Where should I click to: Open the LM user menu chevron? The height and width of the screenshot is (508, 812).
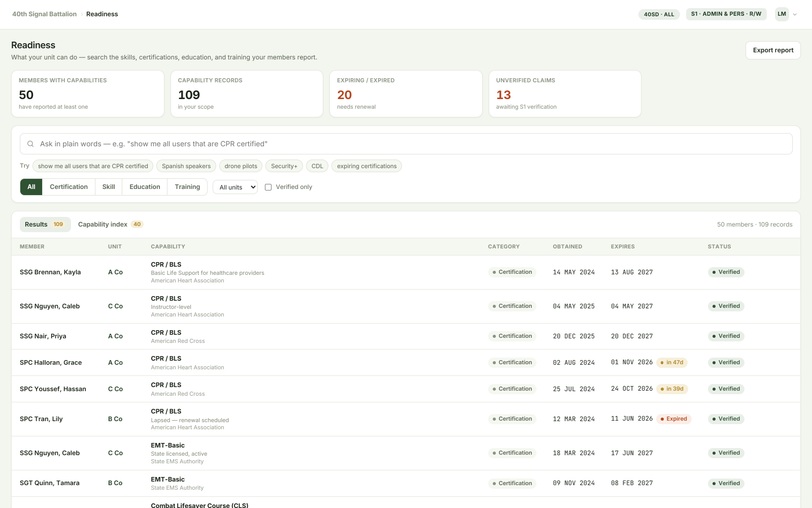(795, 14)
